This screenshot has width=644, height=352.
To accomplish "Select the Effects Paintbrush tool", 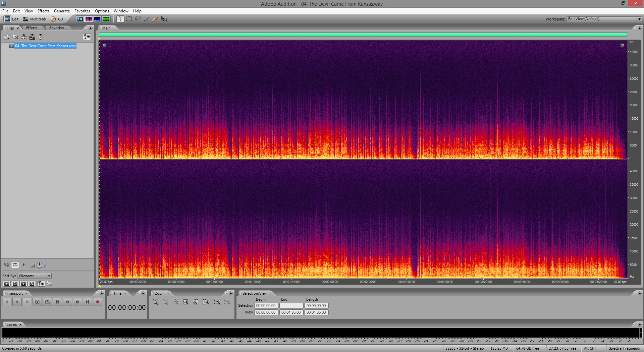I will click(x=147, y=19).
